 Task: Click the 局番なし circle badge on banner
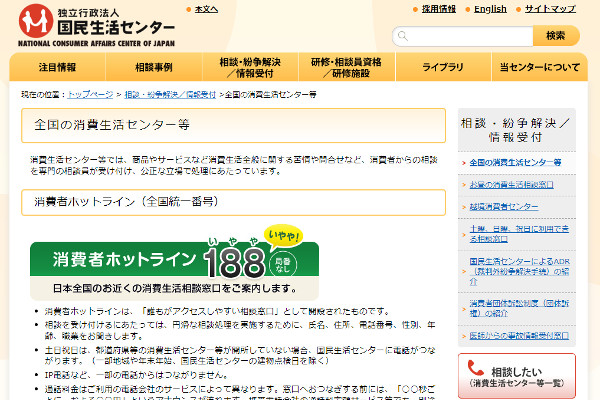283,264
